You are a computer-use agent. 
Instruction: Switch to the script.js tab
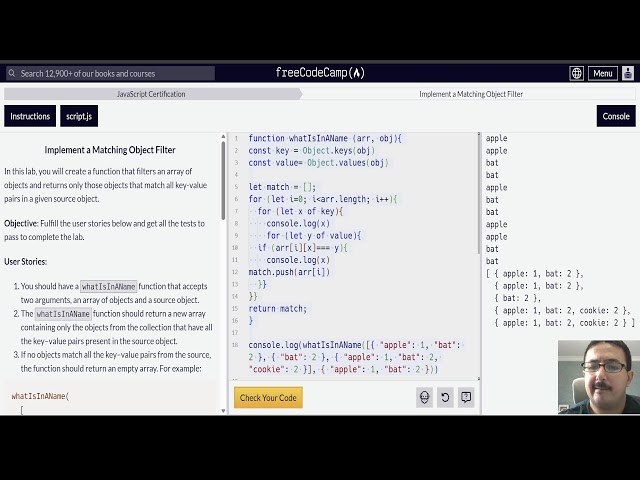coord(79,116)
